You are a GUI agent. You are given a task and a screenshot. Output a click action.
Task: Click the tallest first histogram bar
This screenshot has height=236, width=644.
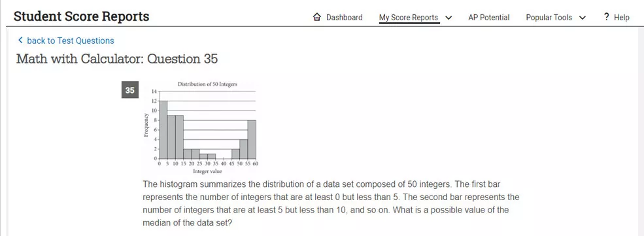pyautogui.click(x=163, y=129)
